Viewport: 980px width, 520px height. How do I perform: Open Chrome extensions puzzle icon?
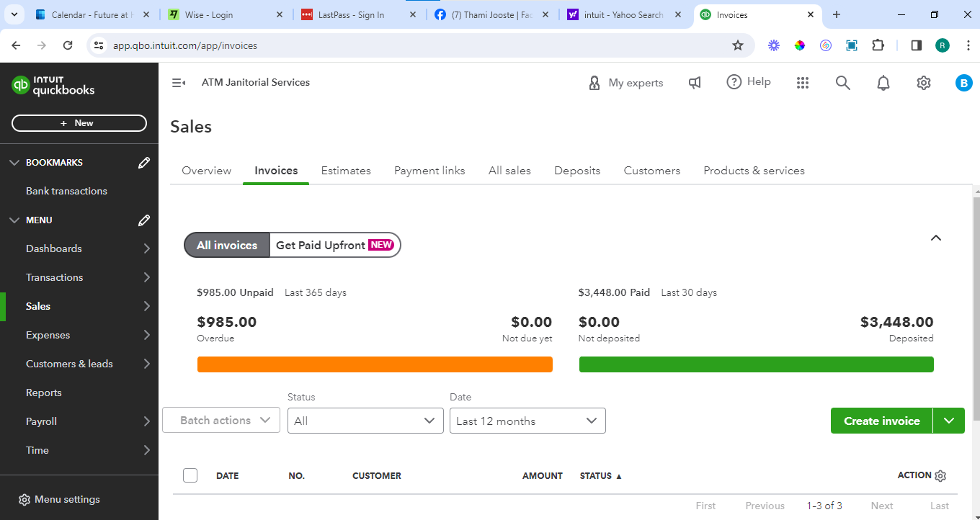click(878, 45)
